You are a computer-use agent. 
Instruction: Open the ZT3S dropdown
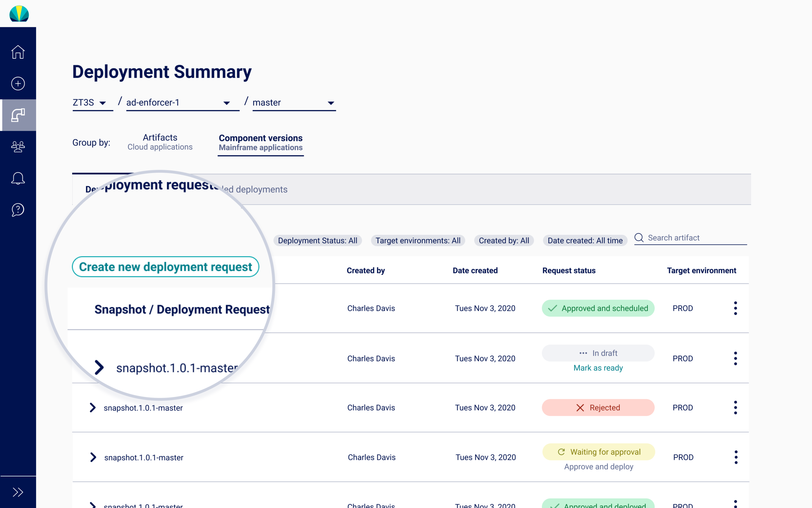click(x=93, y=102)
